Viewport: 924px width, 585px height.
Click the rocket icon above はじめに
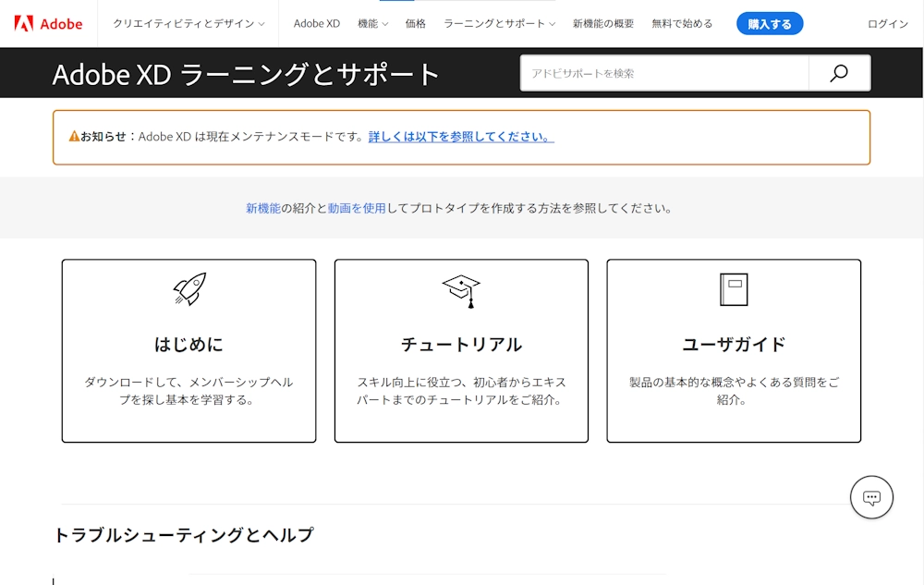pyautogui.click(x=189, y=289)
